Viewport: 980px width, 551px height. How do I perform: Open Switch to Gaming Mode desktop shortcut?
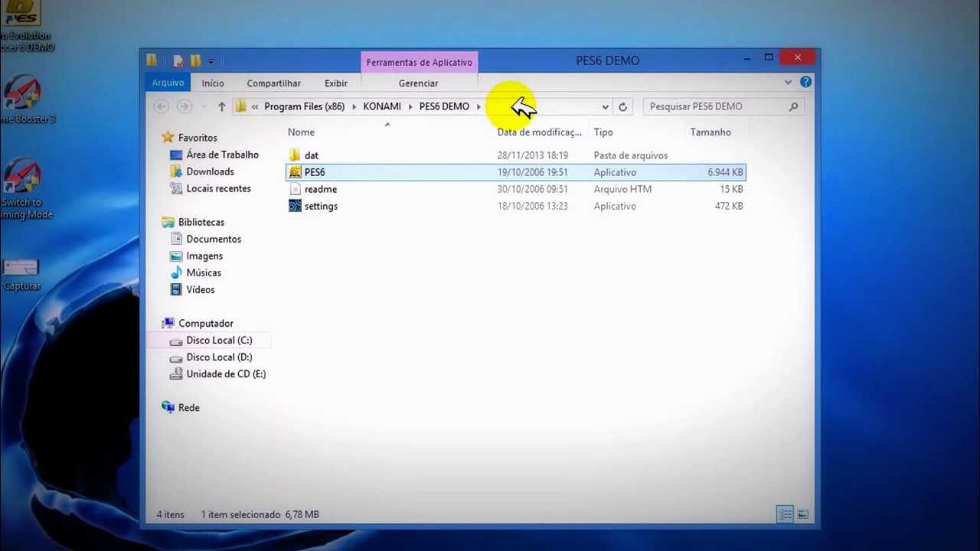23,187
